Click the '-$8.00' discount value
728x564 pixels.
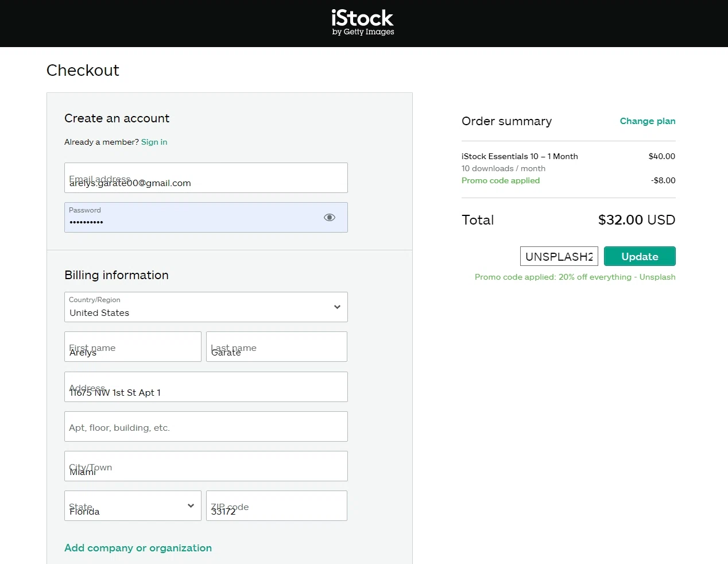(x=663, y=180)
